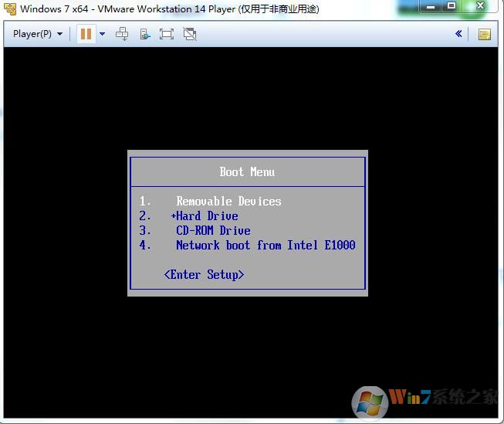Screen dimensions: 504x424
Task: Click the VMware icon in the title bar
Action: [9, 8]
